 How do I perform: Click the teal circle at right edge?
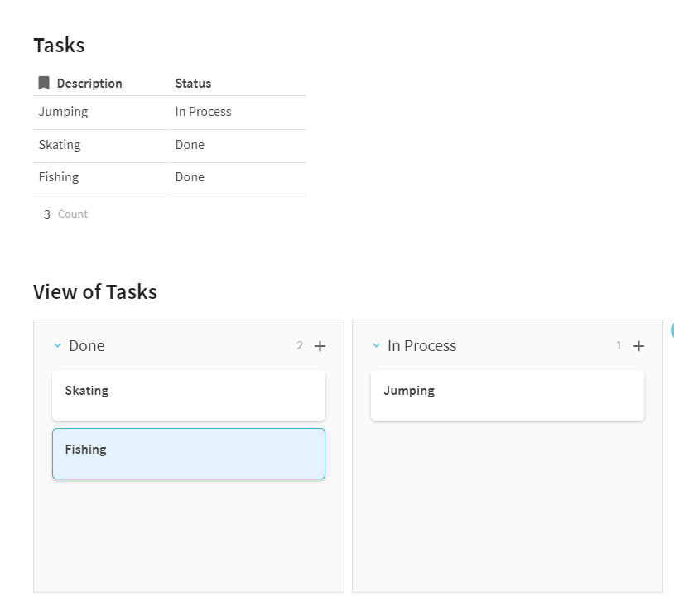point(672,330)
